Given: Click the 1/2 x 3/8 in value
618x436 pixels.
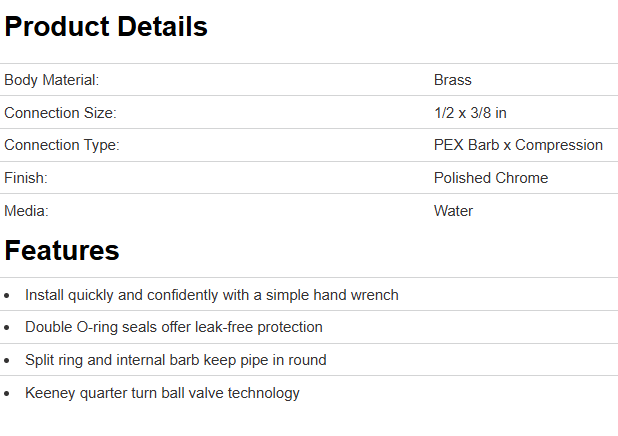Looking at the screenshot, I should [470, 113].
